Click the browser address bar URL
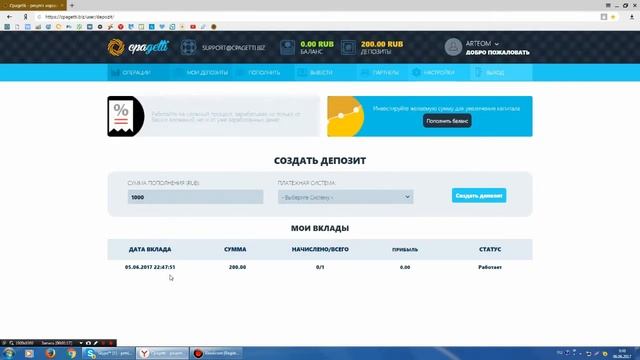The height and width of the screenshot is (360, 640). 80,17
